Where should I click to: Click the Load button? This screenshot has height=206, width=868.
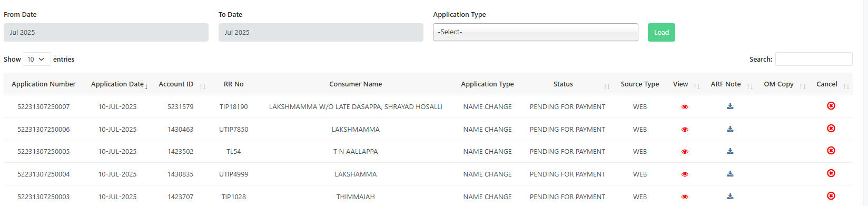click(662, 32)
